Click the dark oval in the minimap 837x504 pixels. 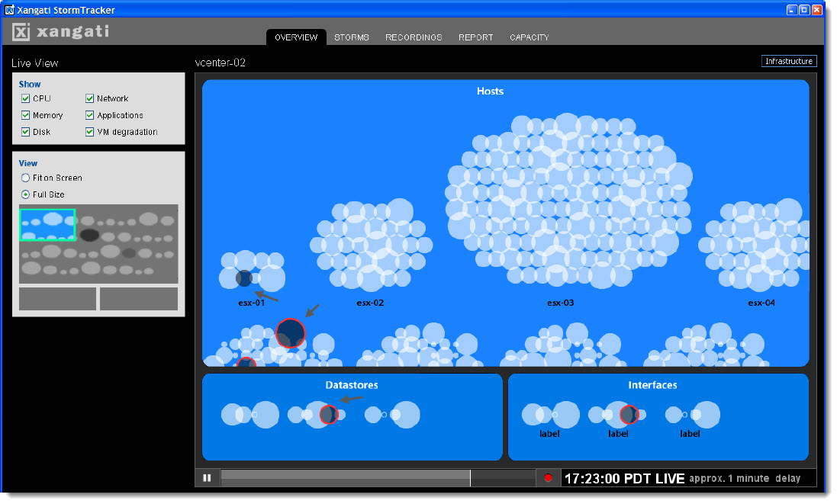click(90, 235)
